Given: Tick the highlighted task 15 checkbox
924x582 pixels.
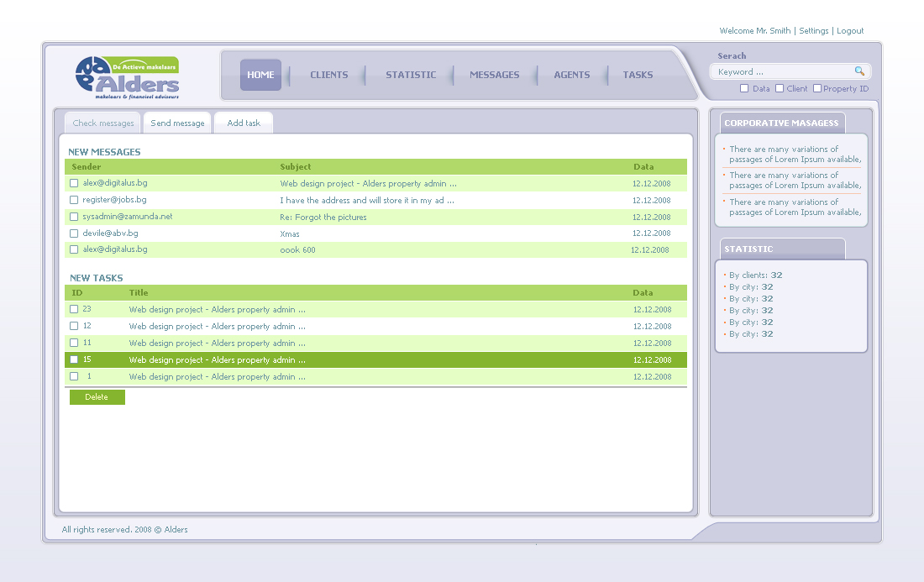Looking at the screenshot, I should coord(74,359).
